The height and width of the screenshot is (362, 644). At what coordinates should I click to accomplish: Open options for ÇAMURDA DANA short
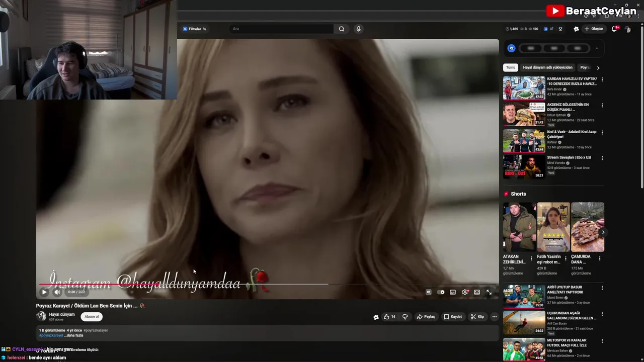point(599,258)
